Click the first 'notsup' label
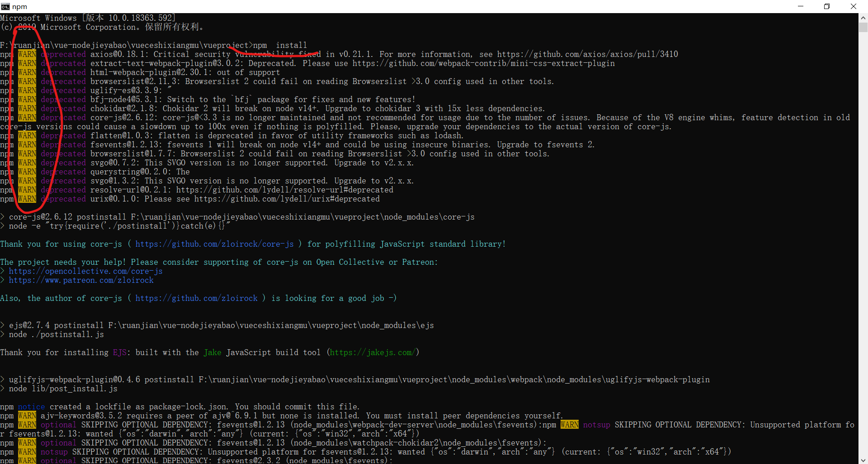Viewport: 868px width, 464px height. 597,425
